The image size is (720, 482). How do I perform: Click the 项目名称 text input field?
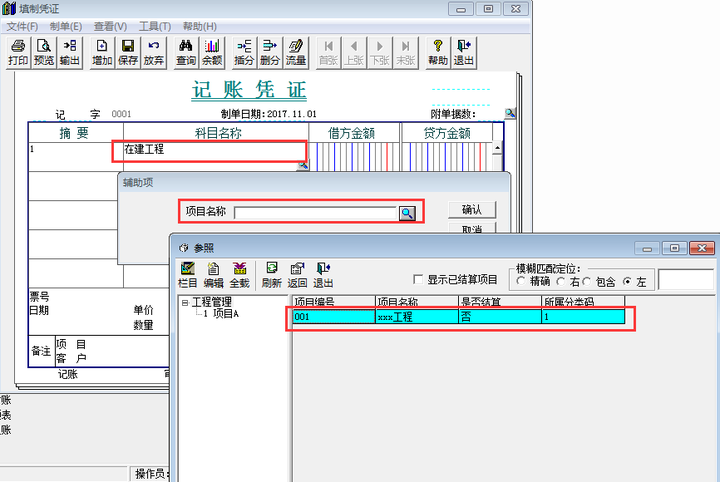pyautogui.click(x=315, y=213)
